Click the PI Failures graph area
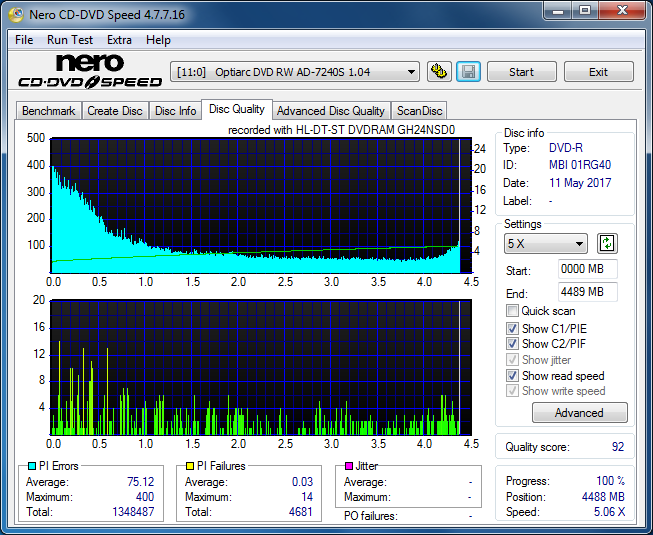The width and height of the screenshot is (653, 535). (261, 367)
